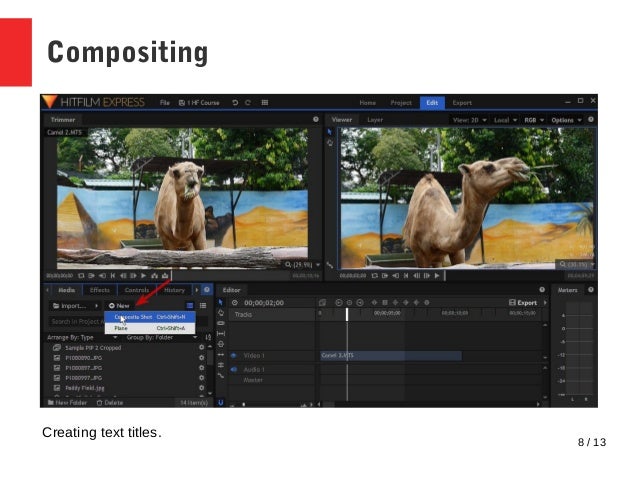Viewport: 638px width, 479px height.
Task: Select the Trimmer panel tab
Action: [x=63, y=120]
